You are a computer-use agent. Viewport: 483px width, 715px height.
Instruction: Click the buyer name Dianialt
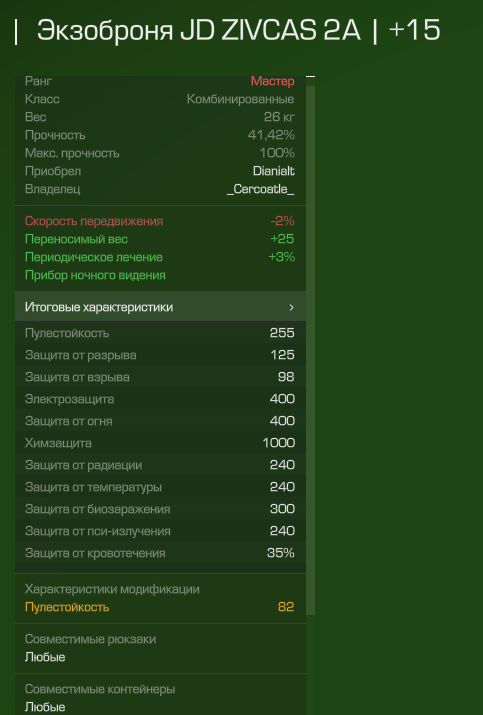[x=274, y=171]
